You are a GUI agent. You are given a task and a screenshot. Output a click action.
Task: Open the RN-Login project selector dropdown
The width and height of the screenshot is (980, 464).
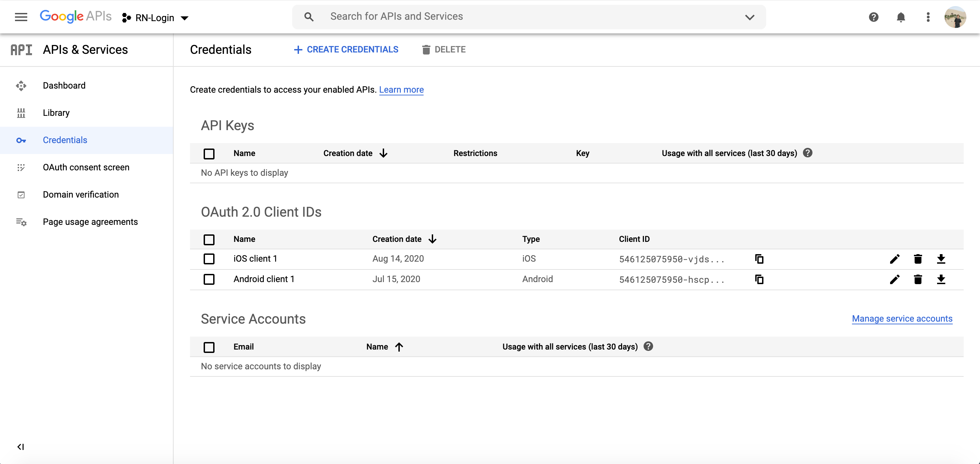pos(155,17)
